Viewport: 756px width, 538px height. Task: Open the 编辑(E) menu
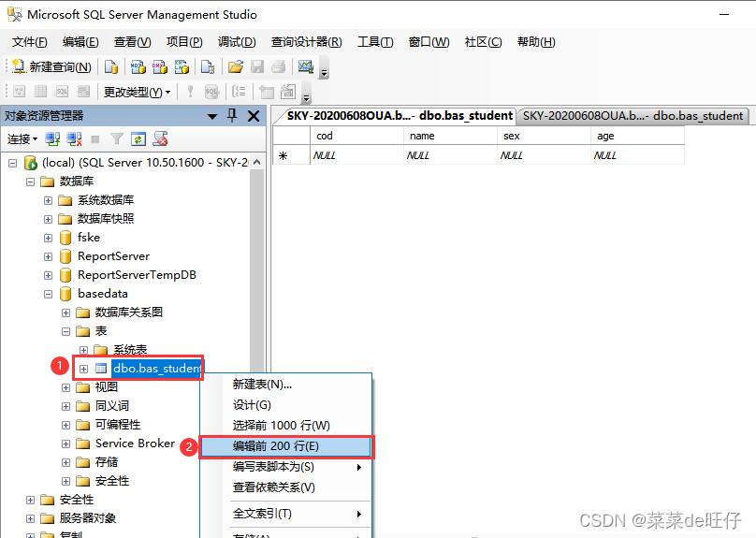point(80,42)
